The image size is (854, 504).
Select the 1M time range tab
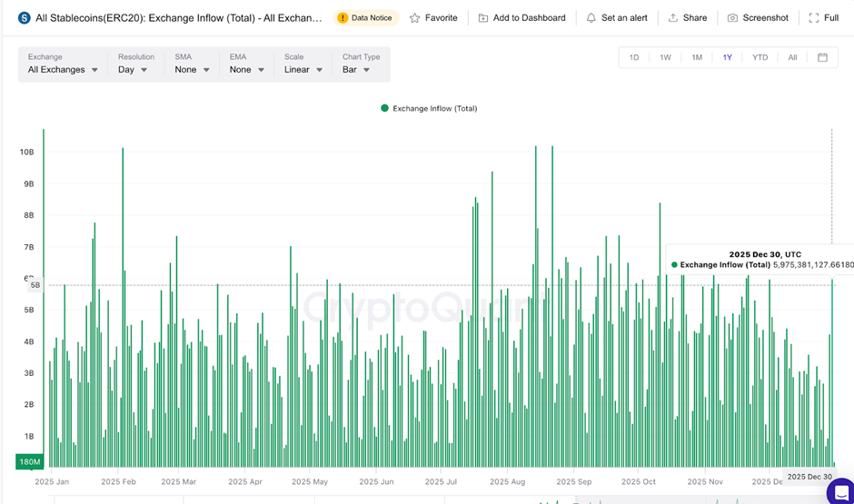(697, 57)
